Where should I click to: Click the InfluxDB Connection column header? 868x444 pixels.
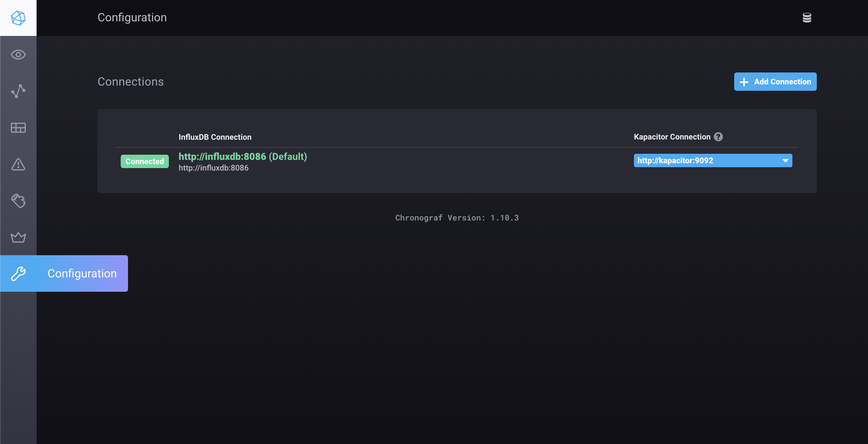coord(215,137)
